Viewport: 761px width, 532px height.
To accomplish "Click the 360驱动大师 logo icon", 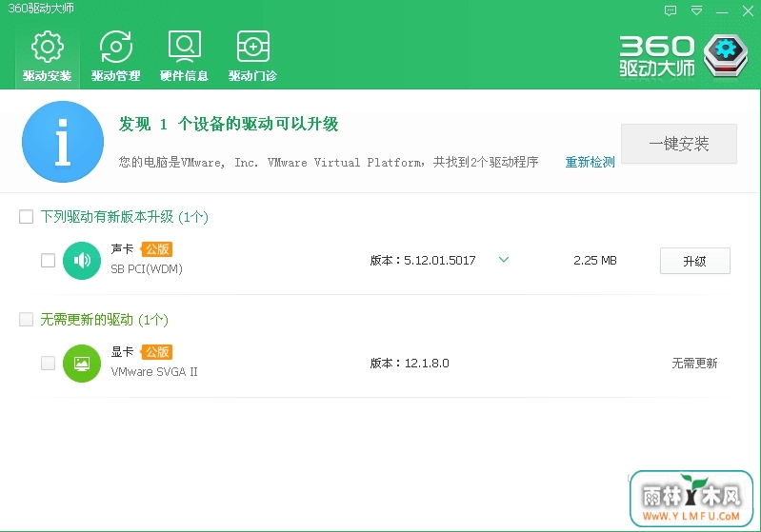I will point(726,55).
